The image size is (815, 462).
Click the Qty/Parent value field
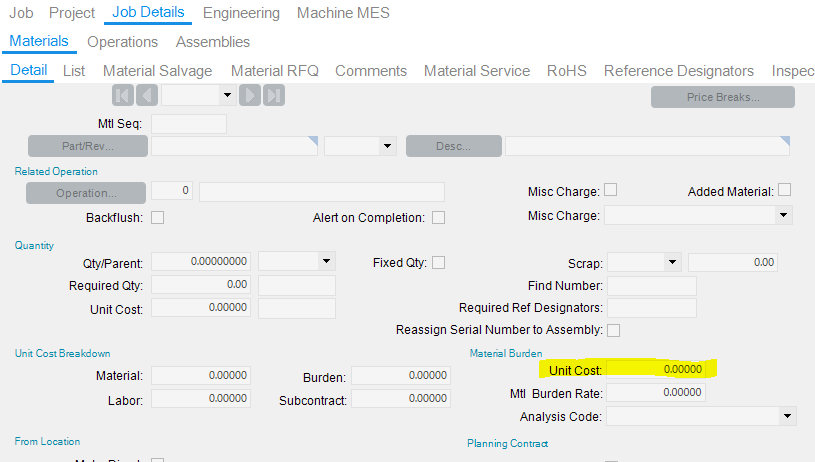pos(201,261)
